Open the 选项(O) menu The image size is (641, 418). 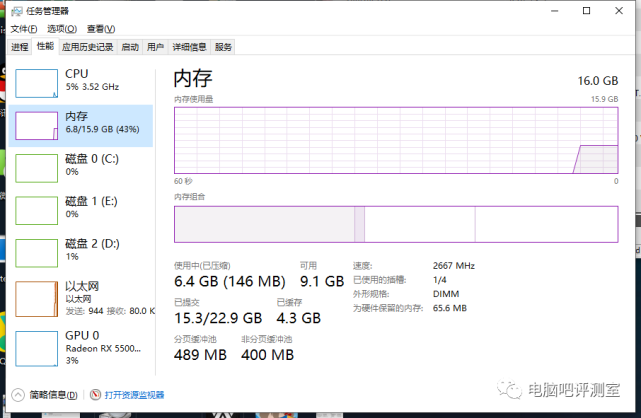[61, 29]
